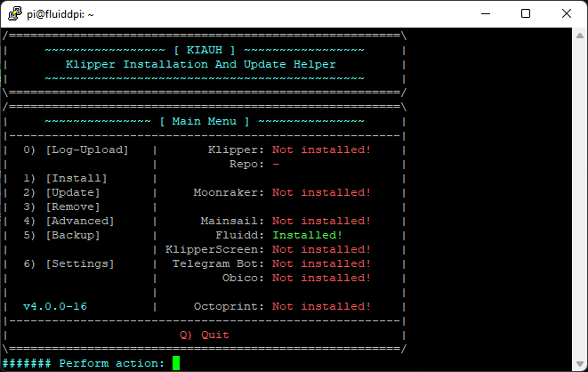
Task: Select the '0) [Log-Upload]' menu entry
Action: [x=76, y=150]
